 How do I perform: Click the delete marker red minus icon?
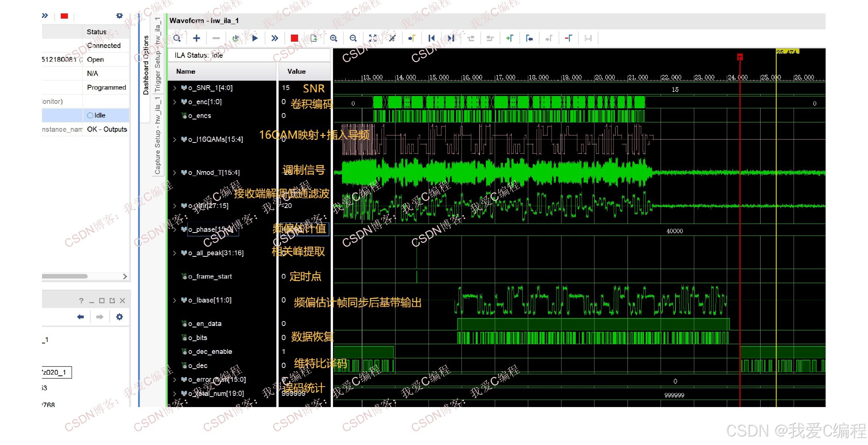tap(568, 38)
